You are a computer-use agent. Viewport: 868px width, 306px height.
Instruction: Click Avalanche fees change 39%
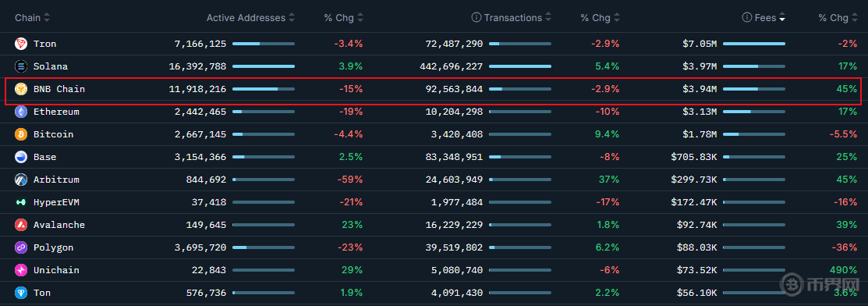click(846, 225)
